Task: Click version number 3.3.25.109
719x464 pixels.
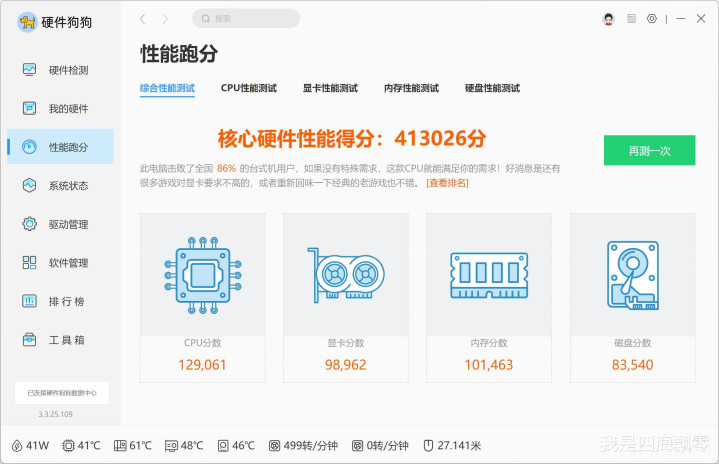Action: 55,414
